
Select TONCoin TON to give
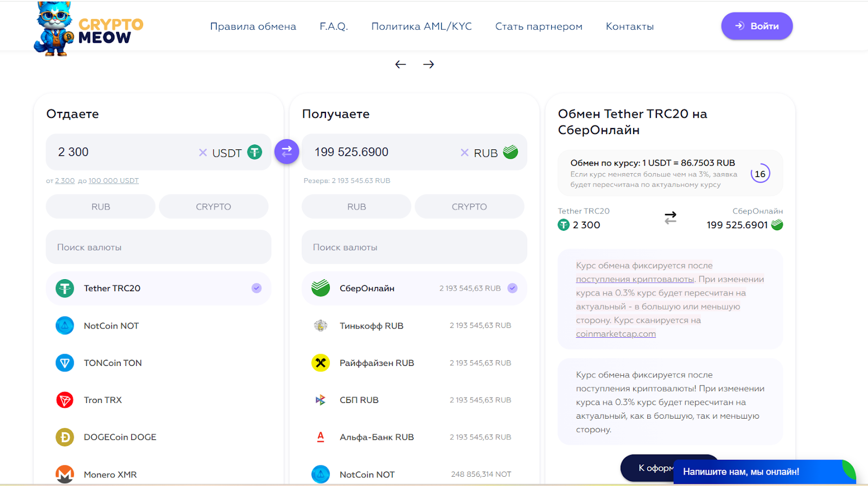point(158,363)
